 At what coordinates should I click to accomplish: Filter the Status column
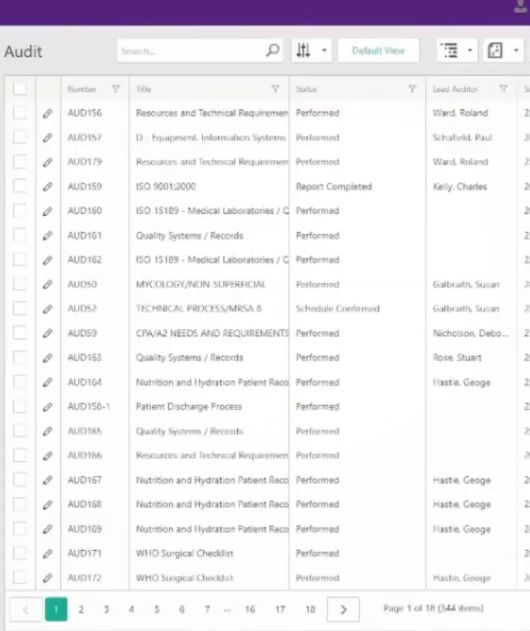pyautogui.click(x=412, y=89)
